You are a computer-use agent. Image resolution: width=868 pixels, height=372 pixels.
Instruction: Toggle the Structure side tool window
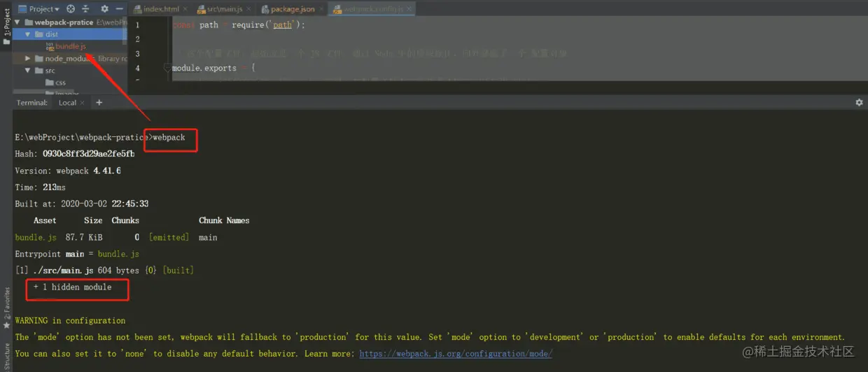(x=6, y=355)
